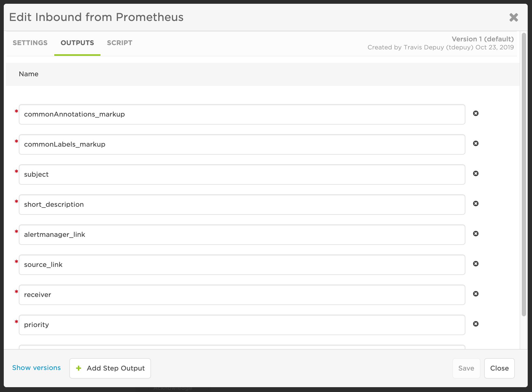Screen dimensions: 532x392
Task: Delete the priority output row
Action: click(x=476, y=324)
